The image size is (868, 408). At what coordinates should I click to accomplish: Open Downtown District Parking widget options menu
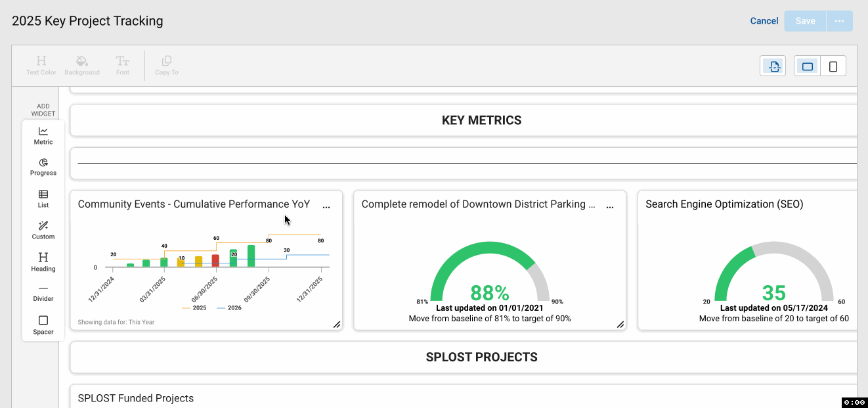pos(610,207)
